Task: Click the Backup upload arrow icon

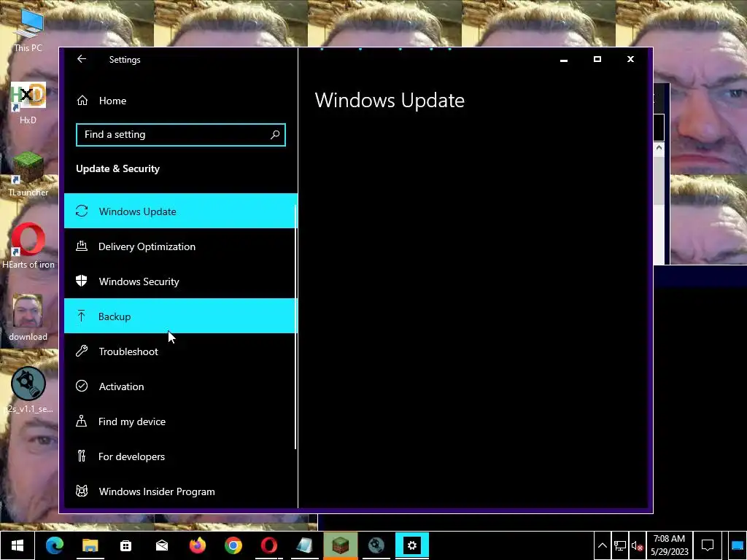Action: pos(82,316)
